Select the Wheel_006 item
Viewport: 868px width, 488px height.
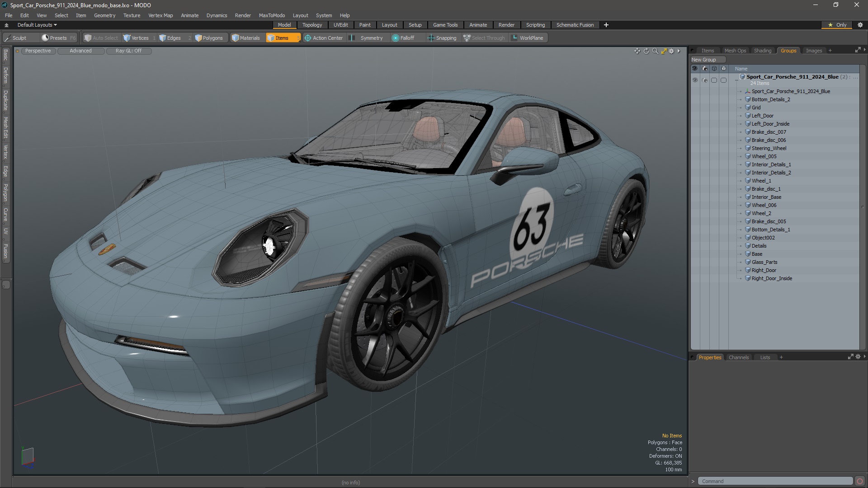pos(764,205)
